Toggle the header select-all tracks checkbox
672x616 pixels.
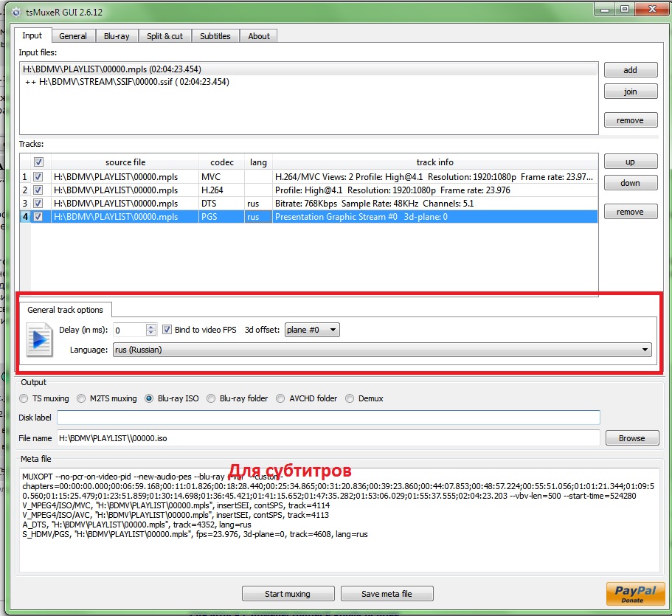coord(38,162)
